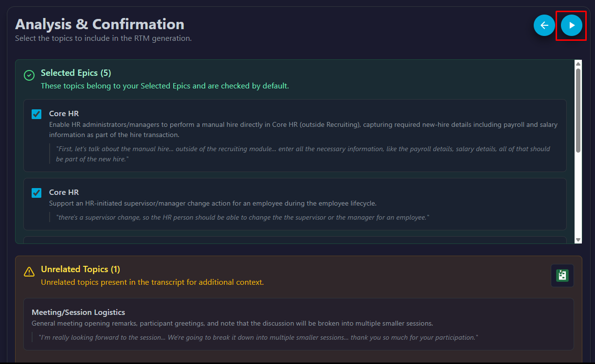Viewport: 595px width, 364px height.
Task: Click the supervisor change transcript quote
Action: tap(243, 218)
